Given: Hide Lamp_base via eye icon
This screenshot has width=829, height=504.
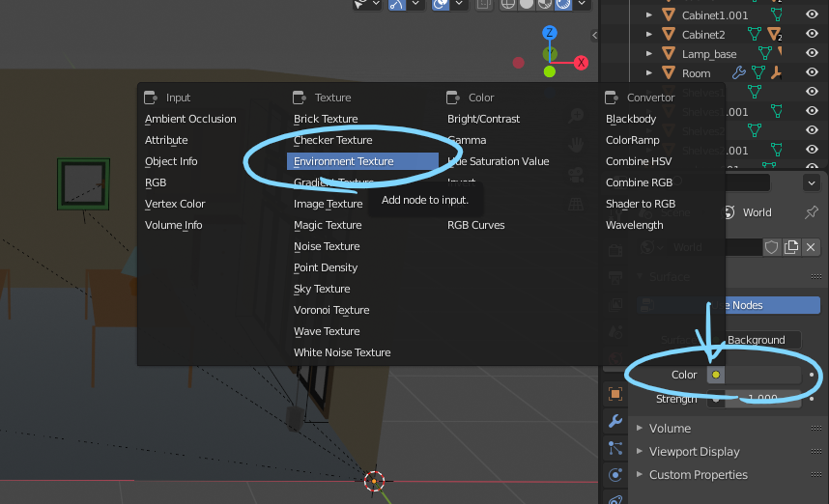Looking at the screenshot, I should (x=812, y=53).
